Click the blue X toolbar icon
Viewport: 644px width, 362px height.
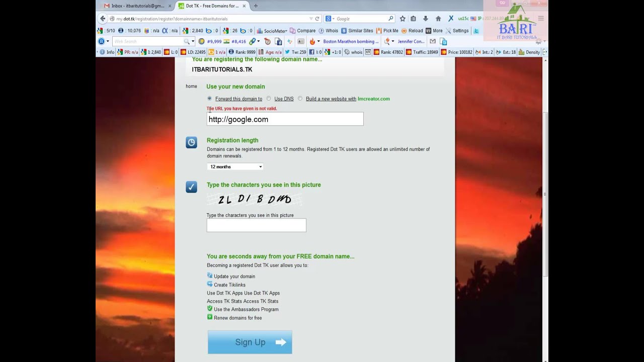pos(451,19)
